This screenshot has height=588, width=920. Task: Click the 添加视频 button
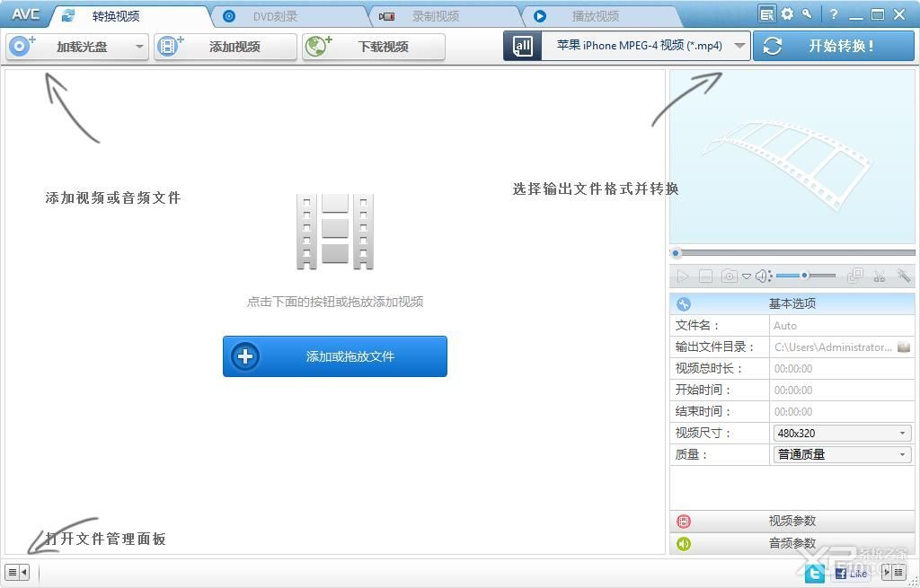click(226, 47)
